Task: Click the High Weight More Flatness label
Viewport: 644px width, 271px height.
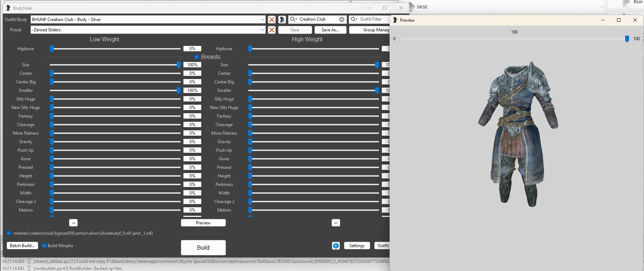Action: point(224,133)
